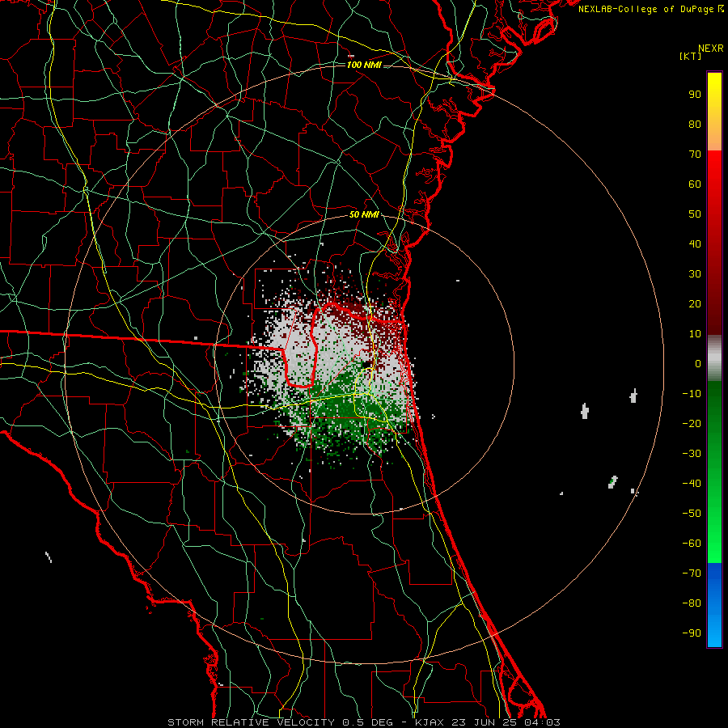
Task: Click the [KT] units label
Action: click(691, 56)
